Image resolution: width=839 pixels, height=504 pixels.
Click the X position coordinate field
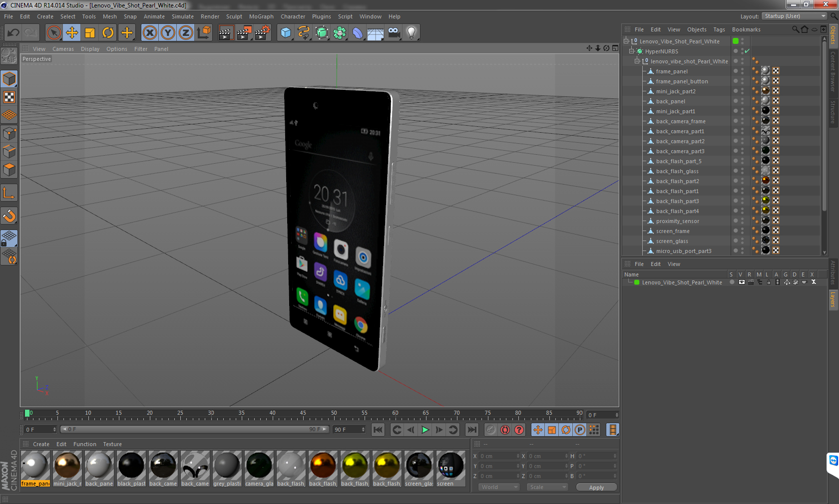(x=499, y=456)
